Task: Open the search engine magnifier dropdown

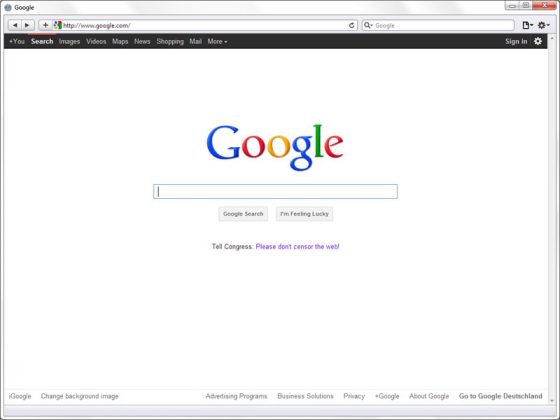Action: click(x=368, y=25)
